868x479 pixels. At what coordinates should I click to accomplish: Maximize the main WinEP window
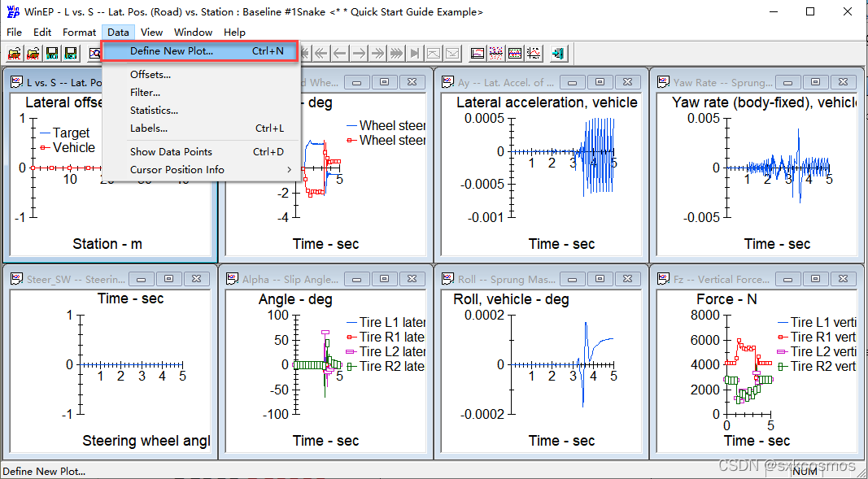[x=810, y=11]
